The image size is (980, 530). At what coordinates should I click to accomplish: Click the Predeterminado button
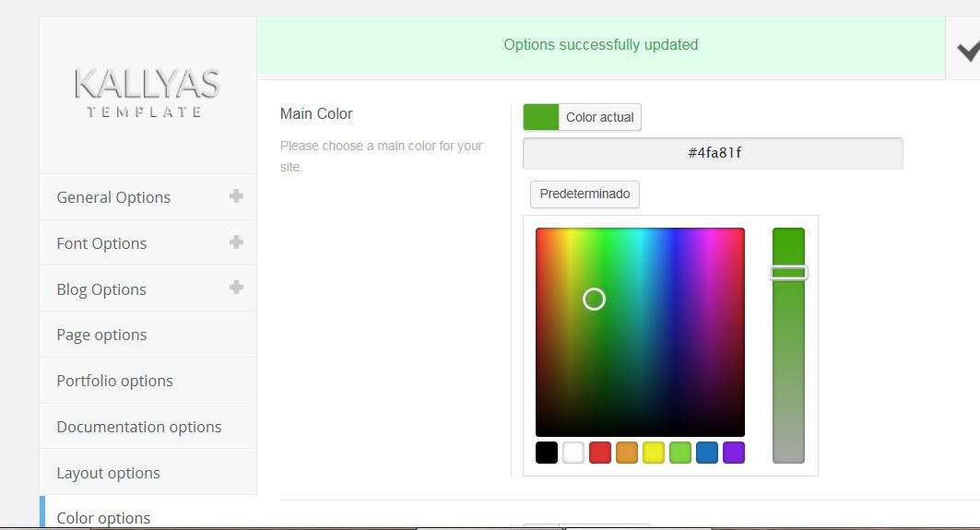coord(584,194)
